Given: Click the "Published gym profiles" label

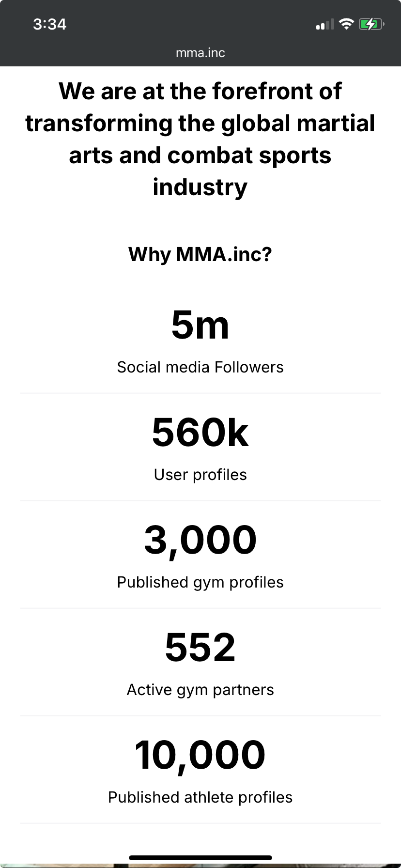Looking at the screenshot, I should (200, 582).
